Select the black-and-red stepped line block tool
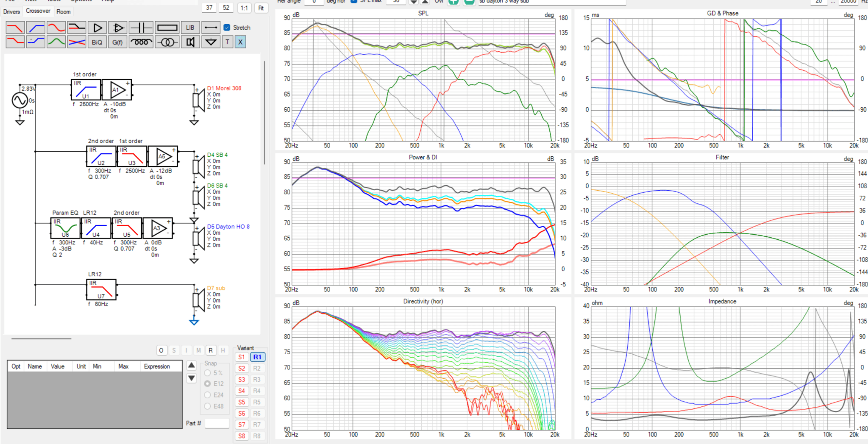Viewport: 868px width, 444px height. pyautogui.click(x=77, y=28)
